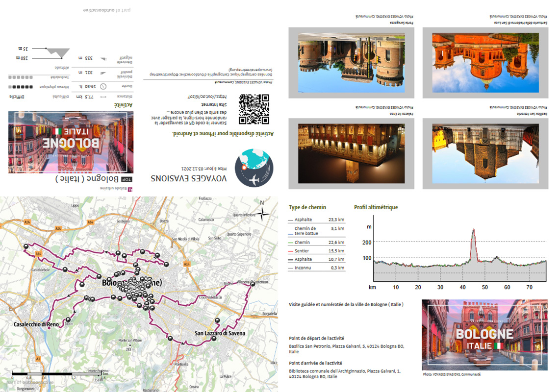Click the 'Casalecchio di Reno' map label
The height and width of the screenshot is (392, 559).
tap(36, 324)
